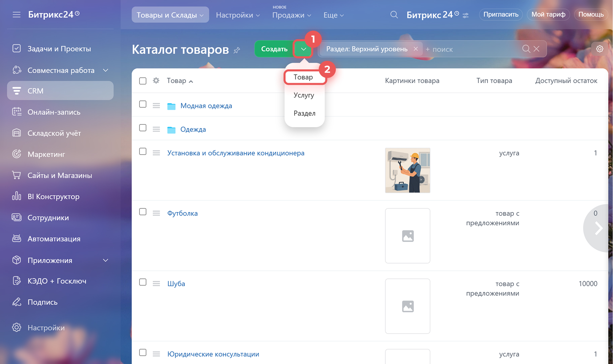Screen dimensions: 613x364
Task: Click the search magnifier icon in the top bar
Action: point(394,15)
